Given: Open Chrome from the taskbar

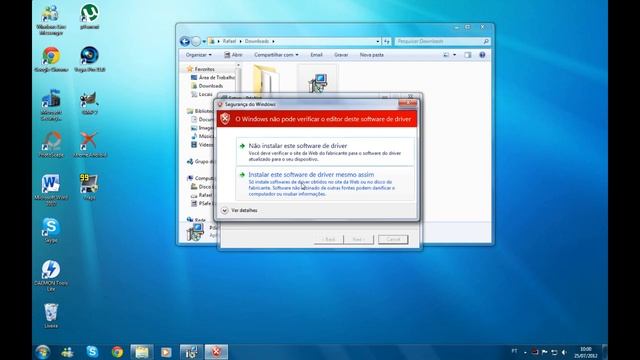Looking at the screenshot, I should click(117, 352).
